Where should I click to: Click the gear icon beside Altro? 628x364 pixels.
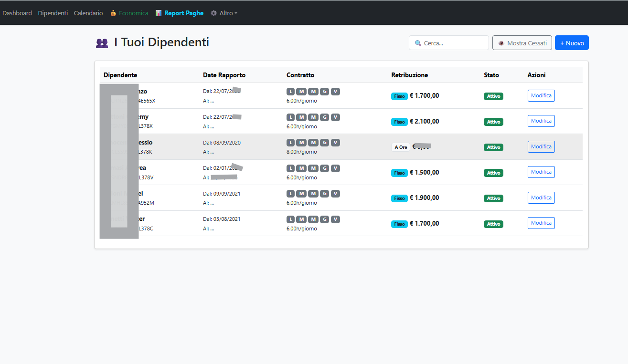(x=213, y=13)
